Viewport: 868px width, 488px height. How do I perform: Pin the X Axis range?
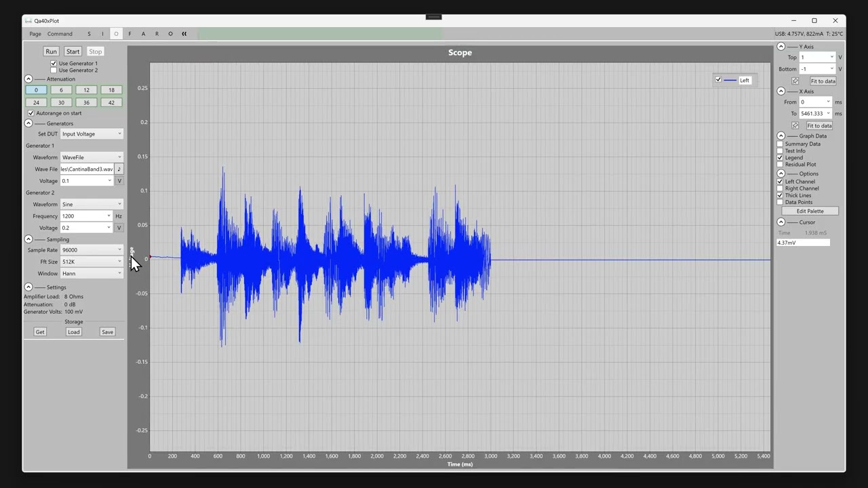[x=795, y=125]
